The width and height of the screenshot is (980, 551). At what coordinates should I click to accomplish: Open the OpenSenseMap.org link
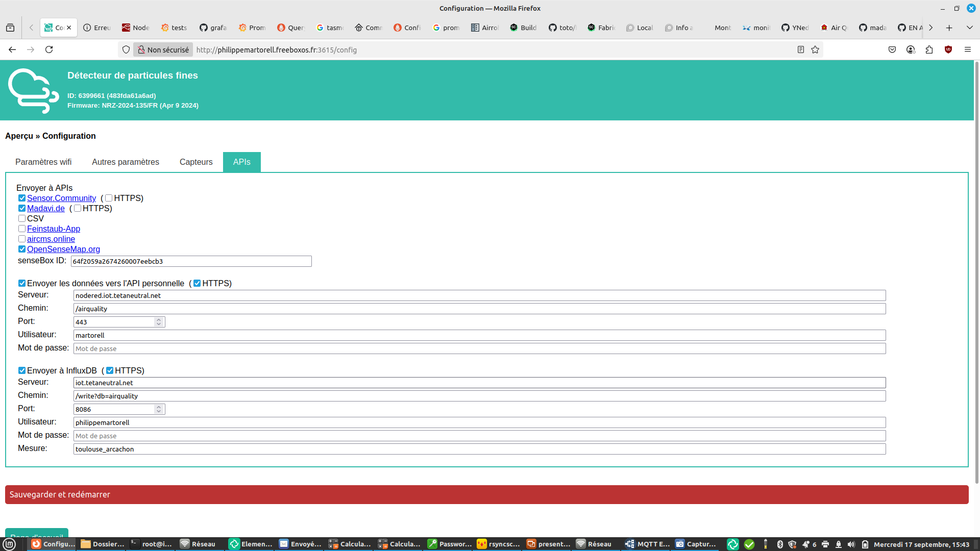(63, 249)
